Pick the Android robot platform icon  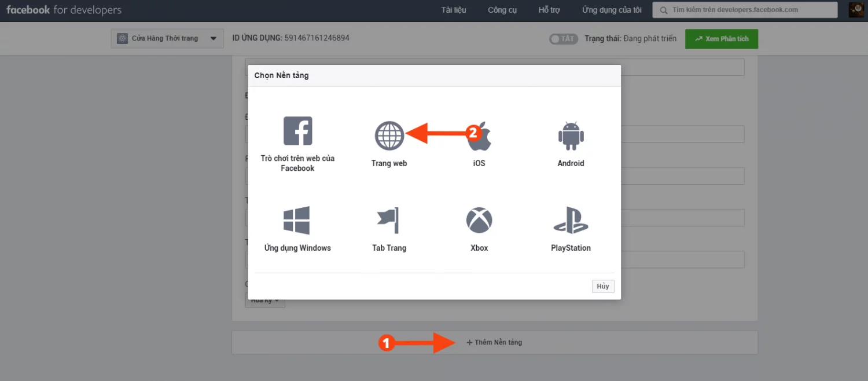click(571, 135)
